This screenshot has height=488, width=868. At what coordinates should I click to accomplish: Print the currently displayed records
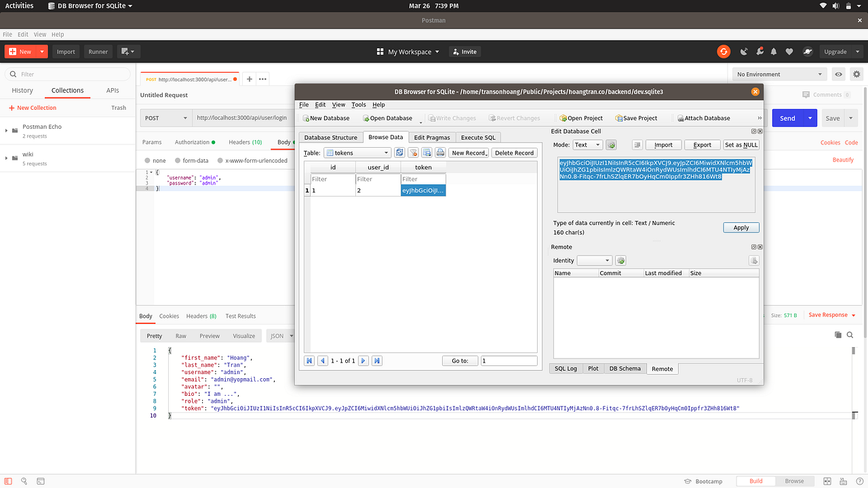pos(439,152)
